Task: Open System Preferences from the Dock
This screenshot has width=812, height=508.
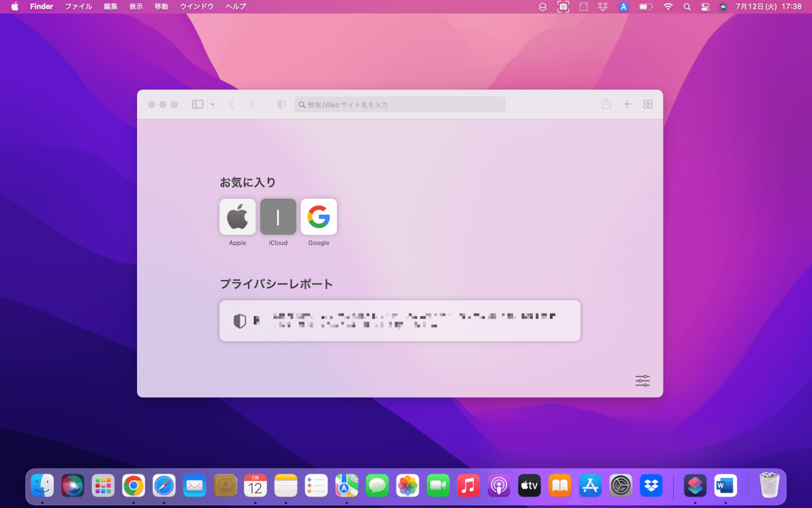Action: click(x=621, y=486)
